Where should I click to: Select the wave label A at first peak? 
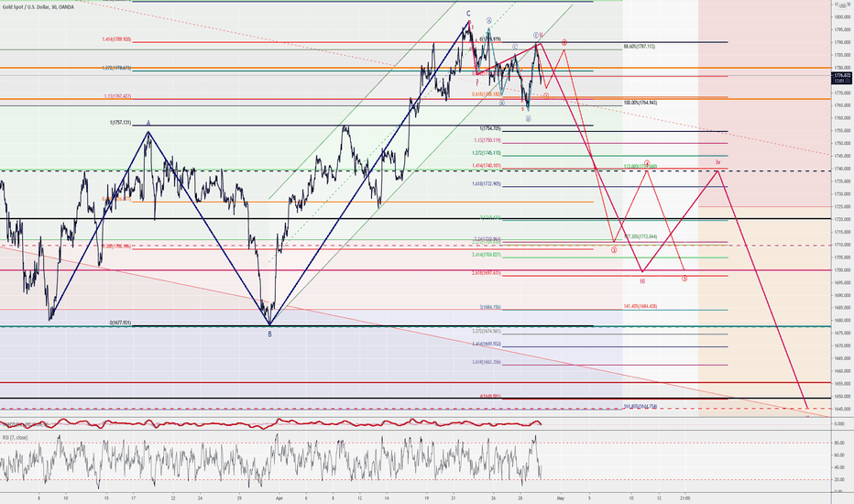click(x=148, y=124)
